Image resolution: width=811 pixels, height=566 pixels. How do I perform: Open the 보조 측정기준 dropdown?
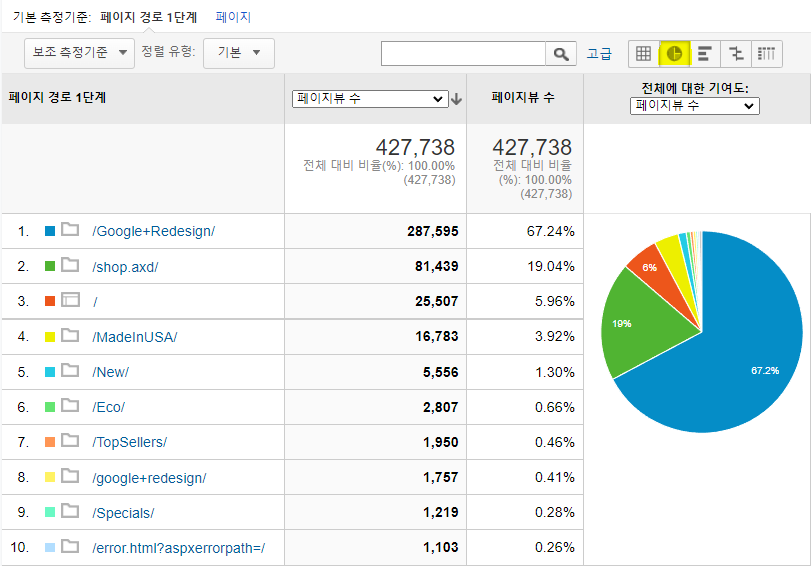[80, 53]
